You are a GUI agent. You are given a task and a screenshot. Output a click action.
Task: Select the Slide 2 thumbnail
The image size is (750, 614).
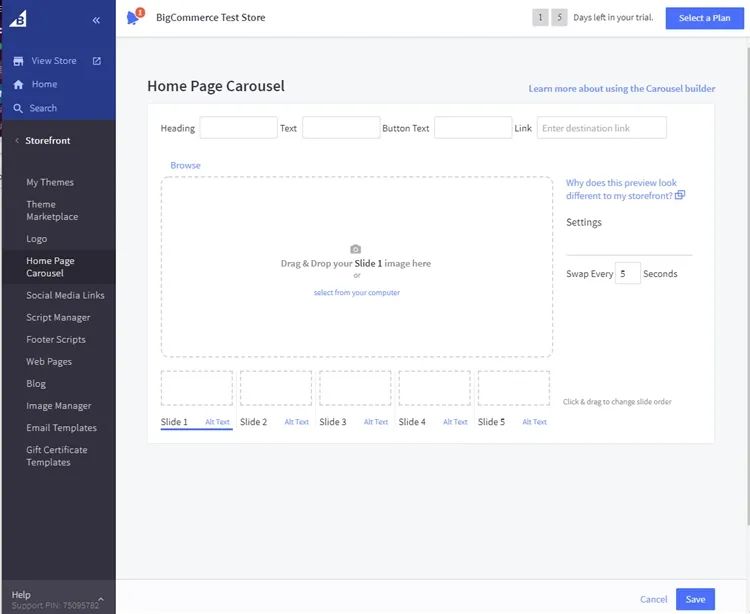(x=276, y=388)
